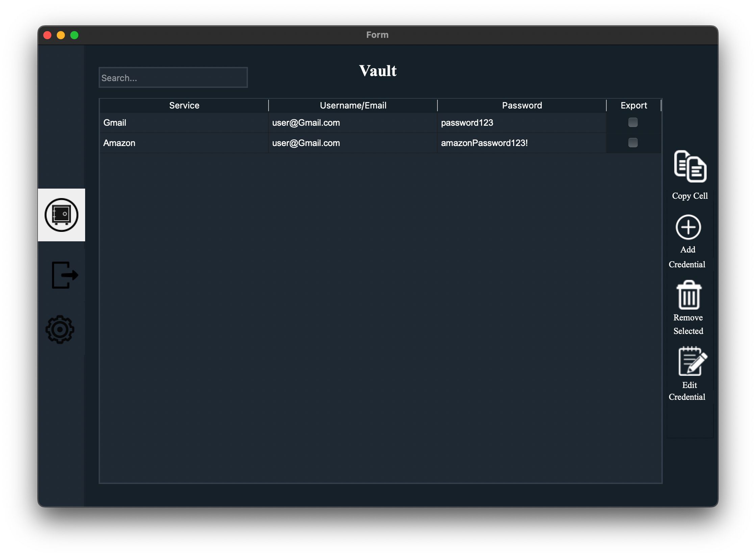The width and height of the screenshot is (756, 557).
Task: Click the logout arrow sidebar icon
Action: (65, 275)
